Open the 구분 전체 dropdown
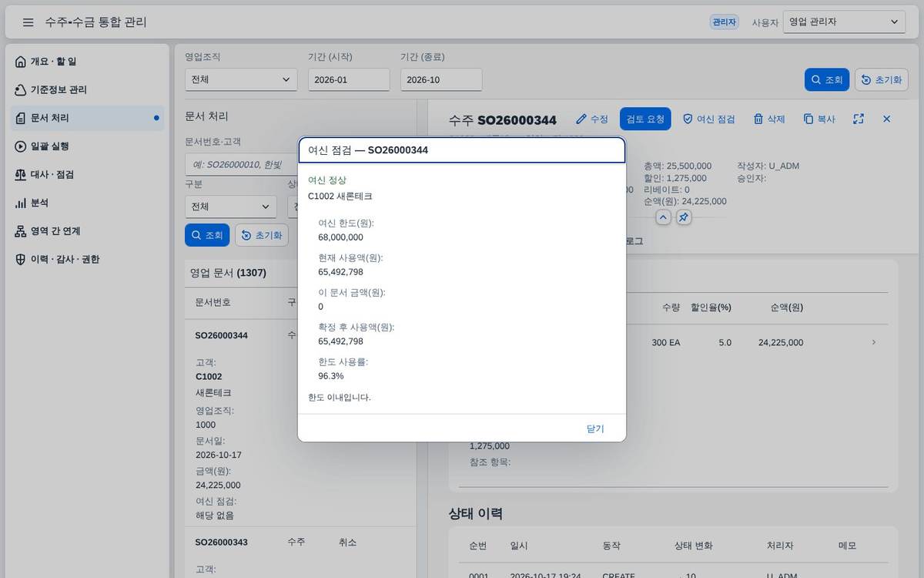The height and width of the screenshot is (578, 924). [x=231, y=207]
